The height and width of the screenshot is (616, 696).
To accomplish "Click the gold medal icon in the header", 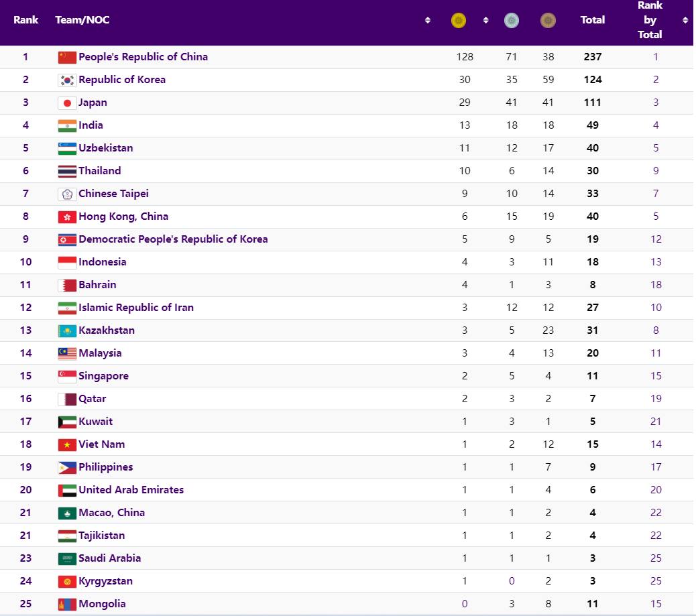I will pos(458,20).
